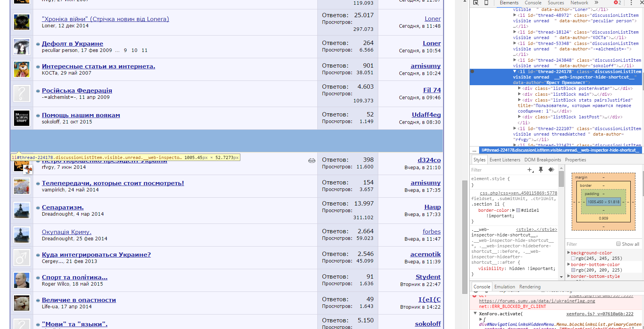The height and width of the screenshot is (329, 644).
Task: Open the 'Дефолт в Украине' thread
Action: (x=72, y=43)
